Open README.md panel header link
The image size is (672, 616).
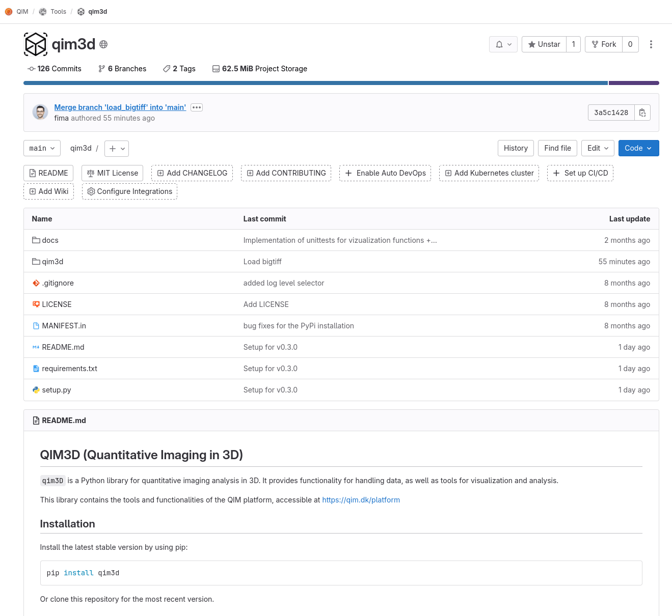pos(64,421)
